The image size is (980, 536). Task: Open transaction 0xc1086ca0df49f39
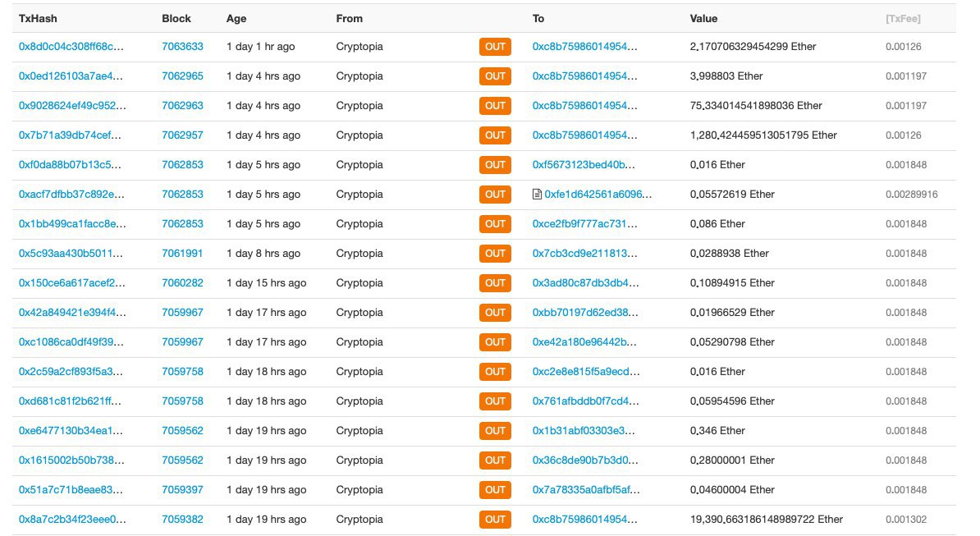71,342
